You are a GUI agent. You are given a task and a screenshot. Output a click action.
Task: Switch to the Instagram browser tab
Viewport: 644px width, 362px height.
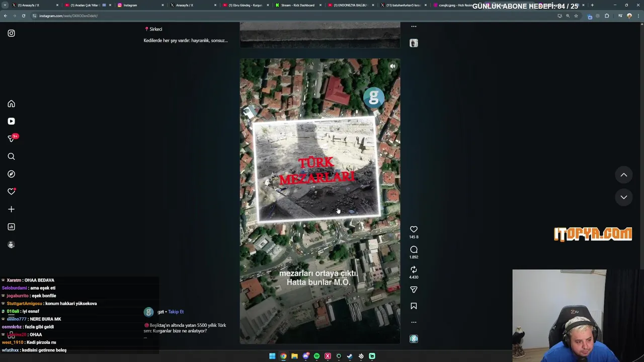pyautogui.click(x=141, y=5)
